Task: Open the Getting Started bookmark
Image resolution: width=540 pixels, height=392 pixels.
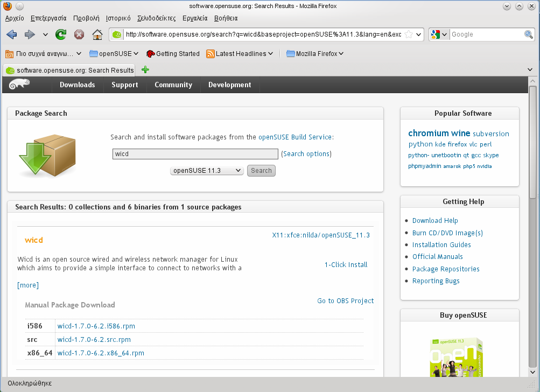Action: point(173,54)
